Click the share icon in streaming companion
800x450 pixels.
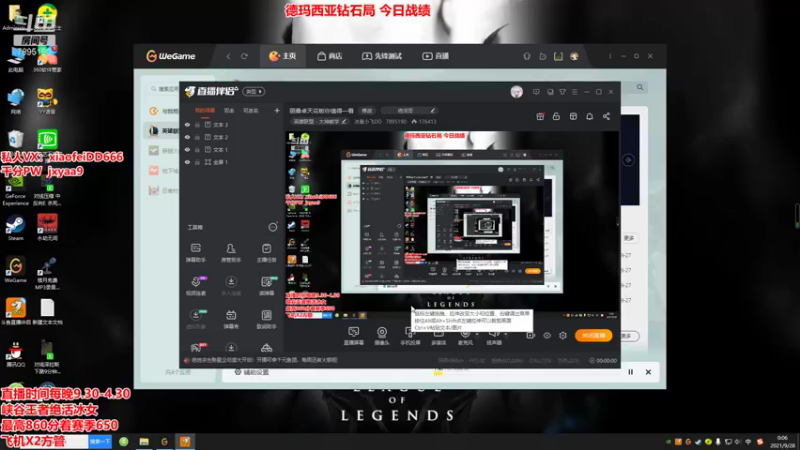coord(606,116)
